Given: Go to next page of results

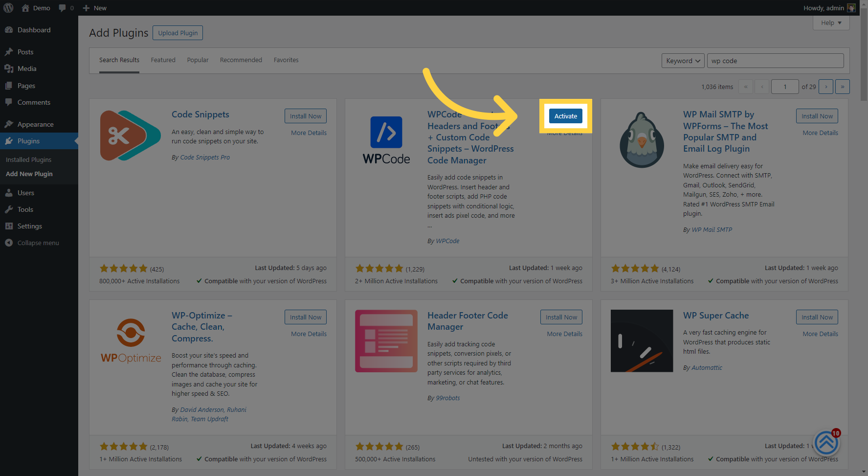Looking at the screenshot, I should pos(826,87).
